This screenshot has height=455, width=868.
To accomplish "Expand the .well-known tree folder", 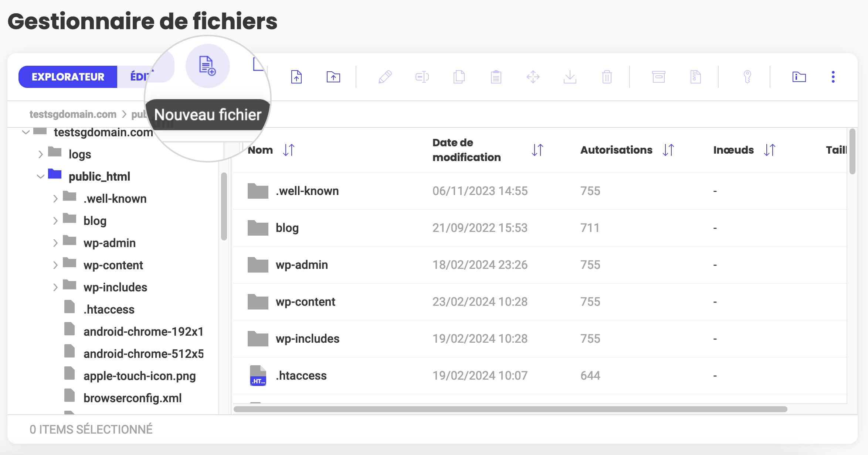I will 55,199.
